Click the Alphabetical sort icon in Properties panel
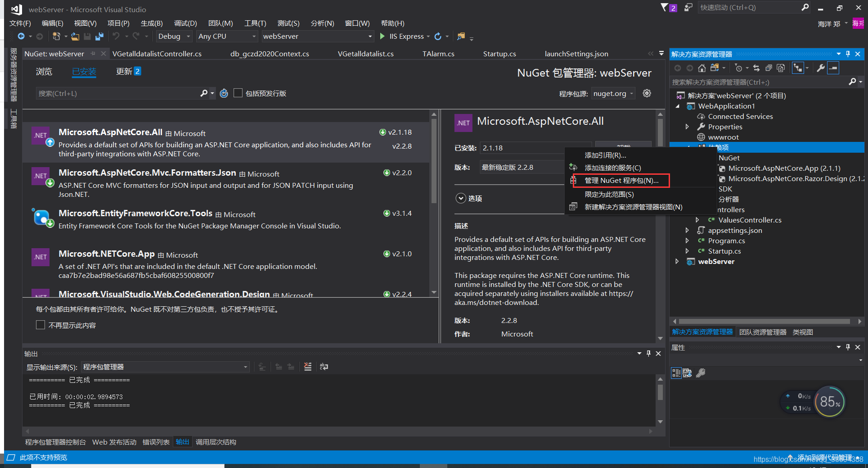 (x=687, y=373)
